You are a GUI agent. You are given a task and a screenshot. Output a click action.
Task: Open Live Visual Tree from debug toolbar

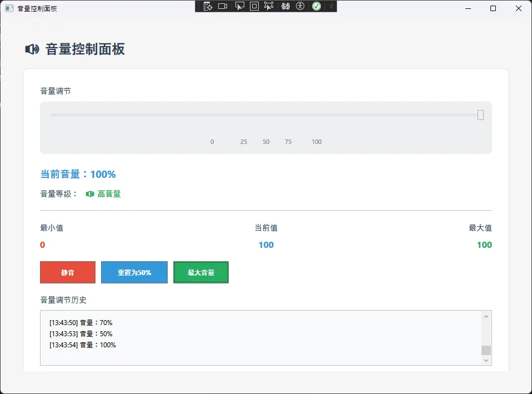point(208,6)
